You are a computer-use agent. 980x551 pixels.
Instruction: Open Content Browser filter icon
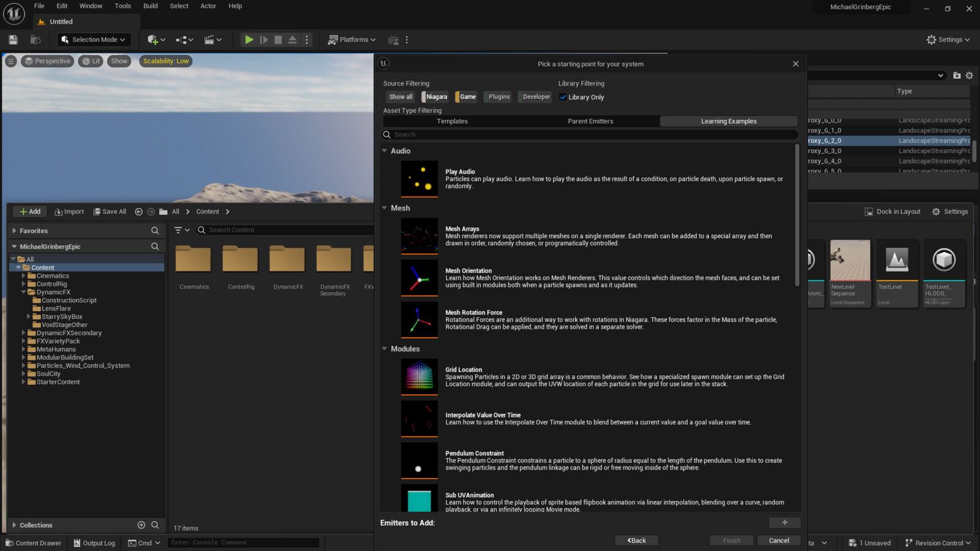181,230
